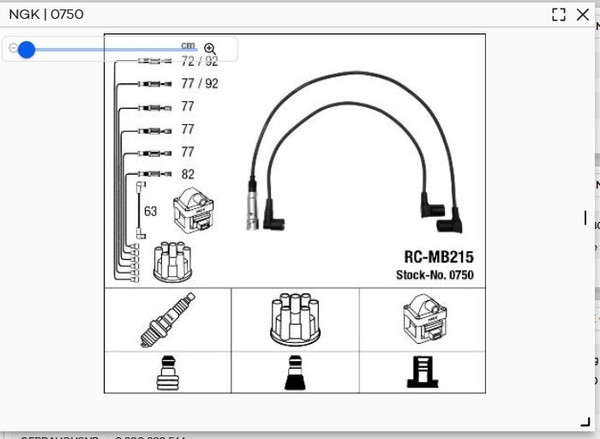The width and height of the screenshot is (600, 439).
Task: Click the resize grip at the dialog corner
Action: pyautogui.click(x=585, y=422)
